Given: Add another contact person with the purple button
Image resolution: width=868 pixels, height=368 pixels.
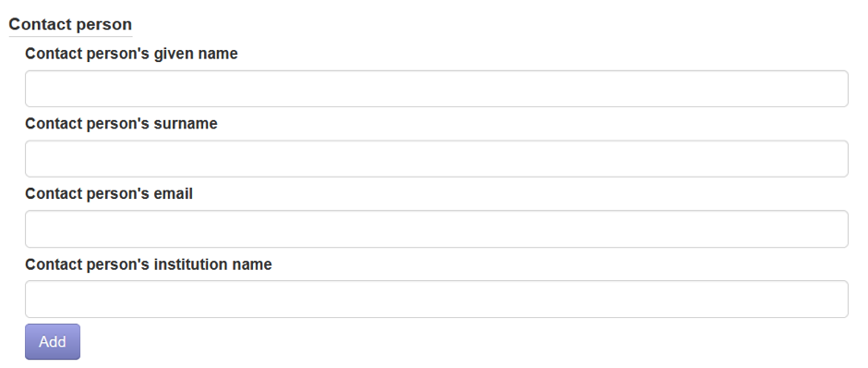Looking at the screenshot, I should coord(53,342).
